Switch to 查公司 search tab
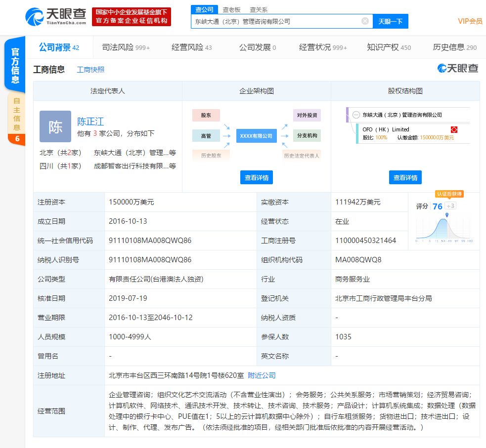Screen dimensions: 486x448 204,9
